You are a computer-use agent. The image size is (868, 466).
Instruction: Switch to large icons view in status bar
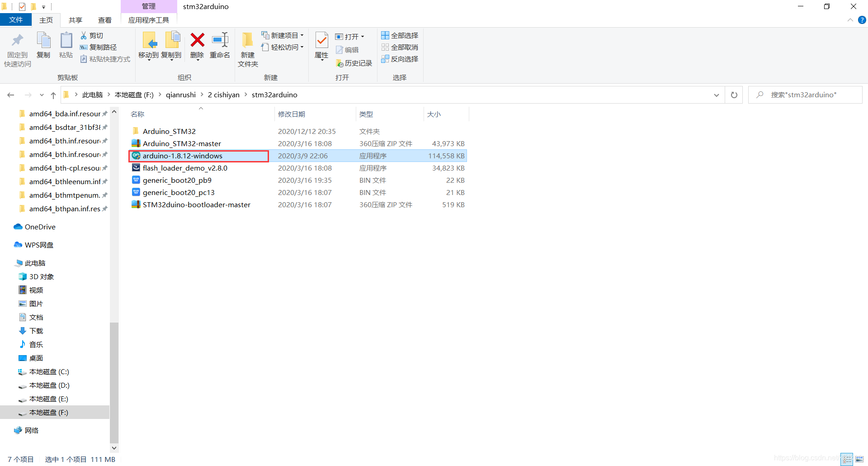click(859, 459)
